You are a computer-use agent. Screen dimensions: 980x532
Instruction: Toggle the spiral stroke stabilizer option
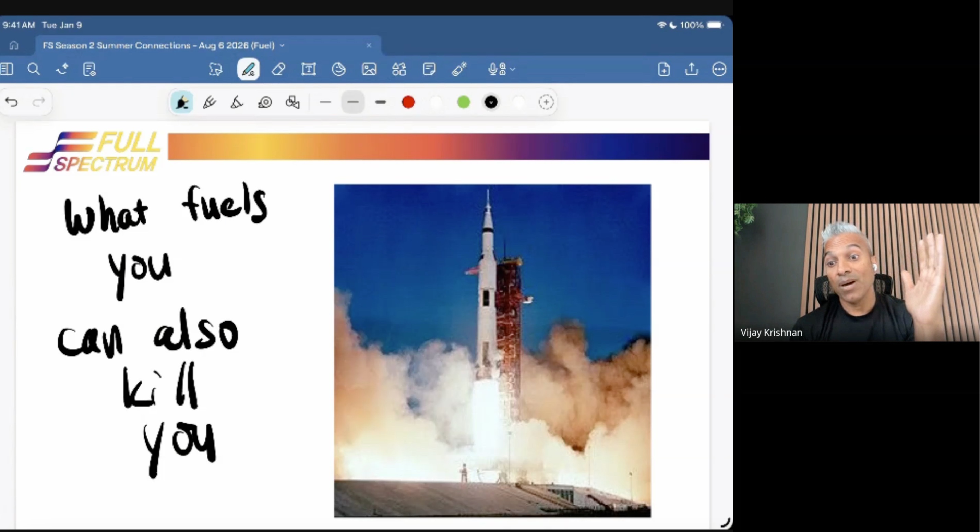pos(265,102)
